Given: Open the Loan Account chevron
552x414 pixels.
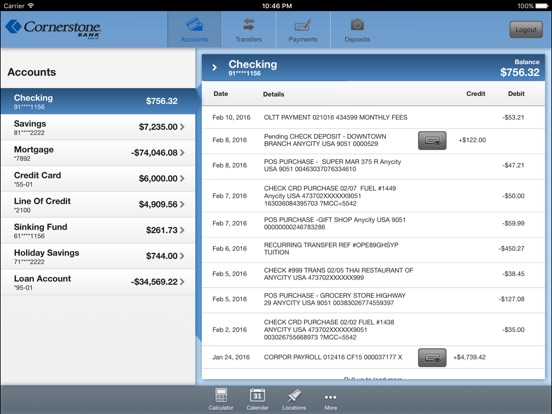Looking at the screenshot, I should (x=182, y=282).
